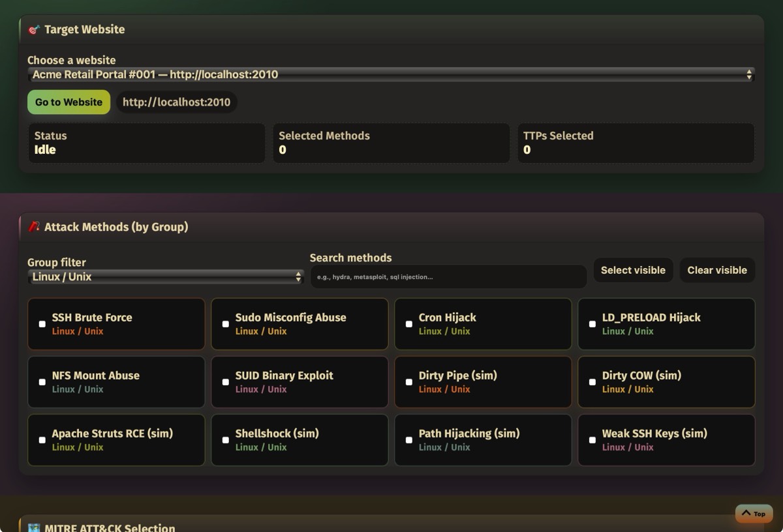Check the Weak SSH Keys (sim) box
This screenshot has height=532, width=783.
592,440
